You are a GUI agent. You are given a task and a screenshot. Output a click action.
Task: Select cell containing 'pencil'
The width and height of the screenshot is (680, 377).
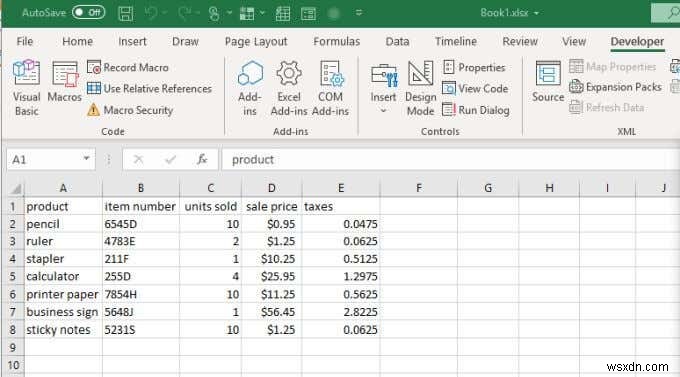point(63,224)
